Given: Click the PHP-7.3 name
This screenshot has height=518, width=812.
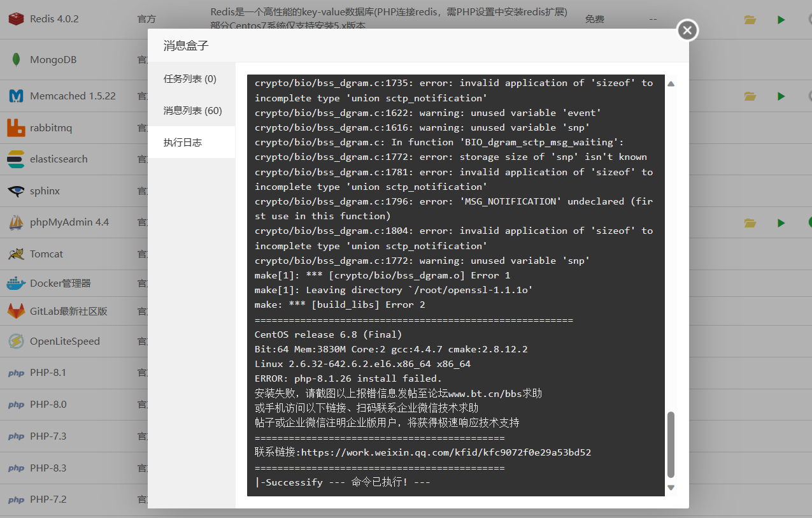Looking at the screenshot, I should coord(48,436).
